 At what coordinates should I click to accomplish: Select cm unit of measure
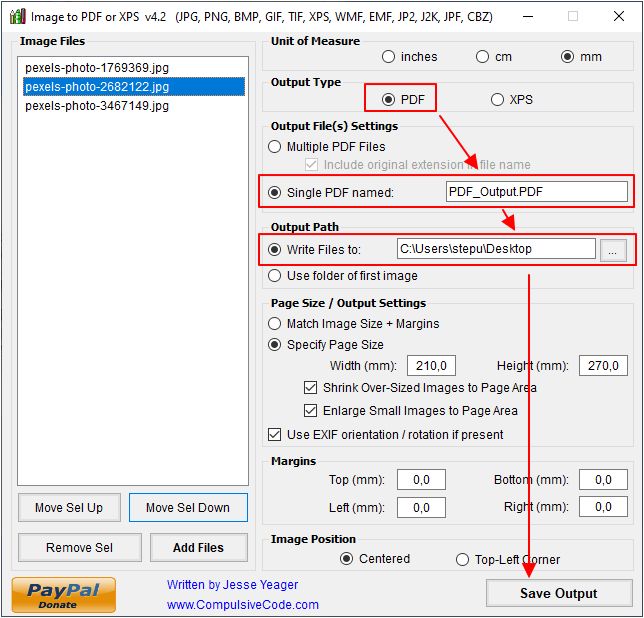482,57
